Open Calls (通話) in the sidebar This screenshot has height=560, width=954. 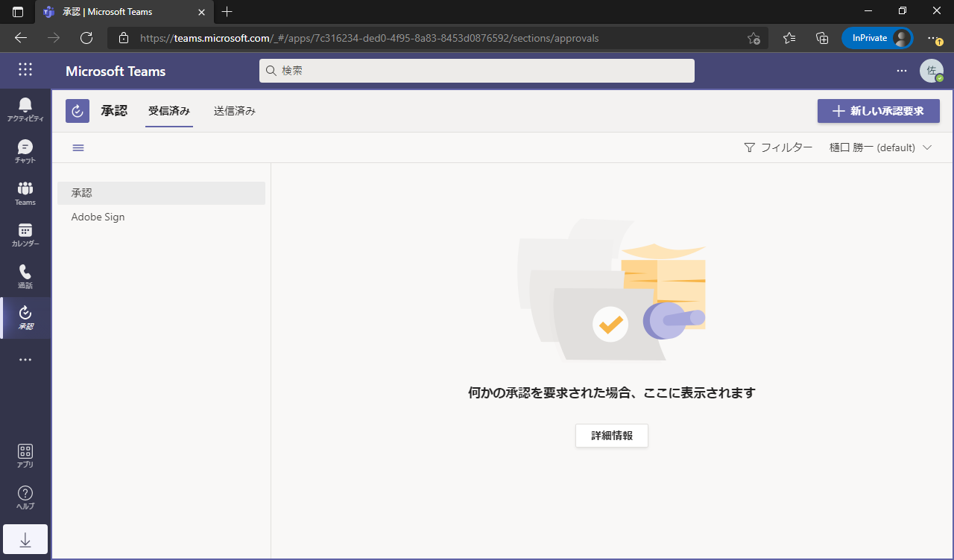point(25,276)
